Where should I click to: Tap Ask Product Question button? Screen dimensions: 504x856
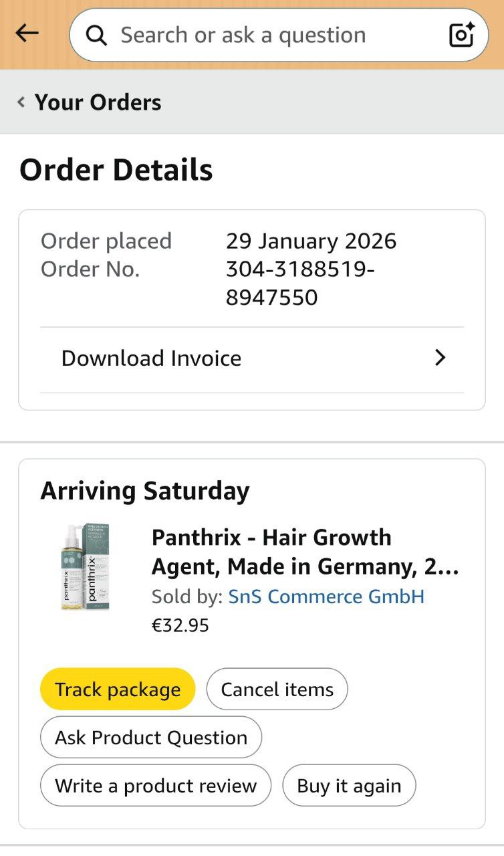coord(151,738)
